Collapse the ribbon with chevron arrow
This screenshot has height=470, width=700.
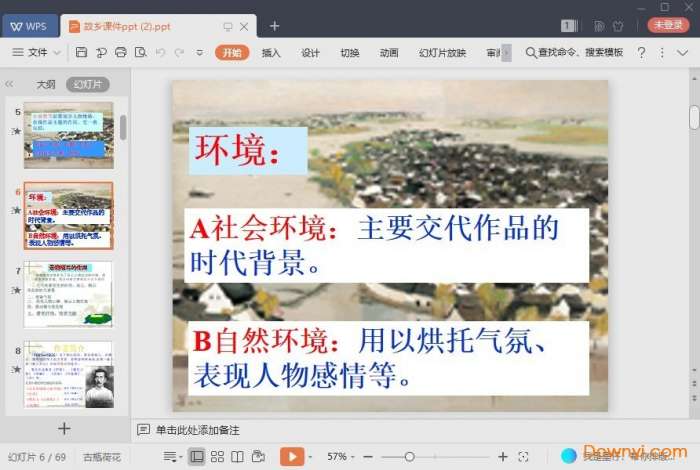pos(682,53)
